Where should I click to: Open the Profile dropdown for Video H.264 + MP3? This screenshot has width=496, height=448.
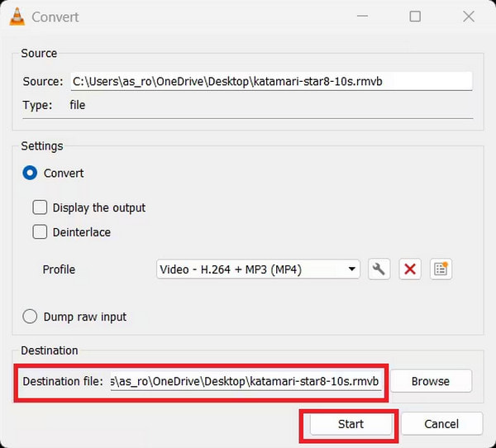(258, 269)
